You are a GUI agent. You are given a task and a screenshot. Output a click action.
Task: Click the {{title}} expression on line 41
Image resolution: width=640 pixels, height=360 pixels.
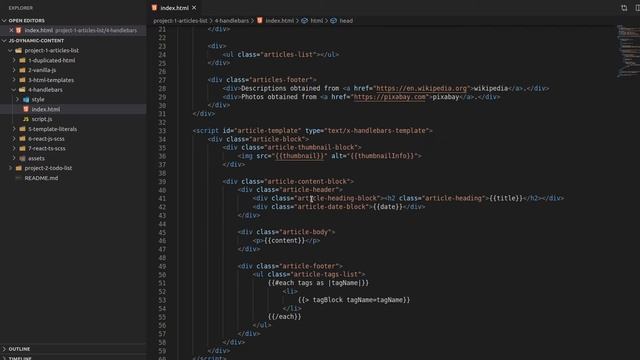pyautogui.click(x=506, y=198)
